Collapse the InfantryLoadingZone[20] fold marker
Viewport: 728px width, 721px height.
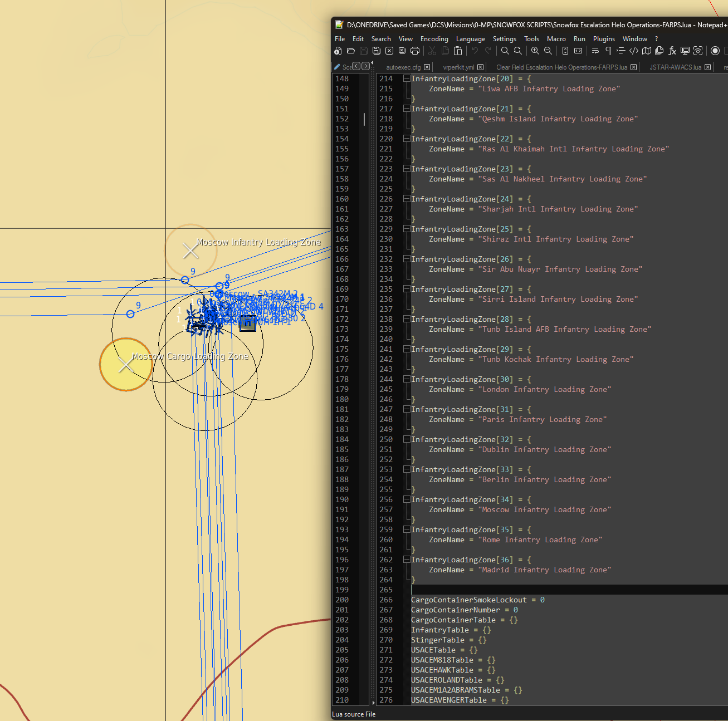(407, 79)
